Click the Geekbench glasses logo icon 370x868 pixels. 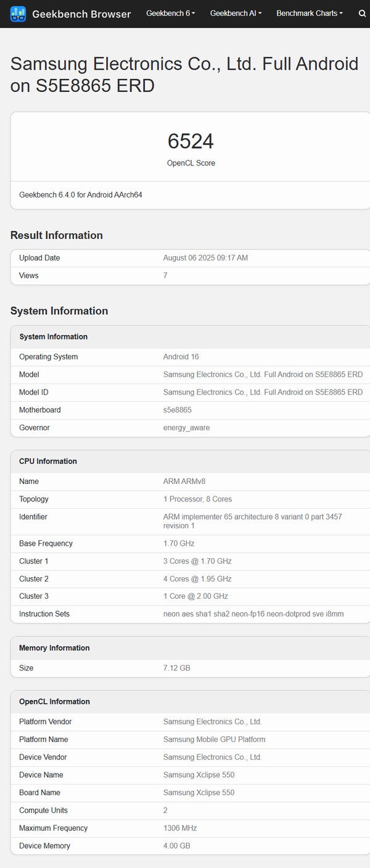(18, 14)
